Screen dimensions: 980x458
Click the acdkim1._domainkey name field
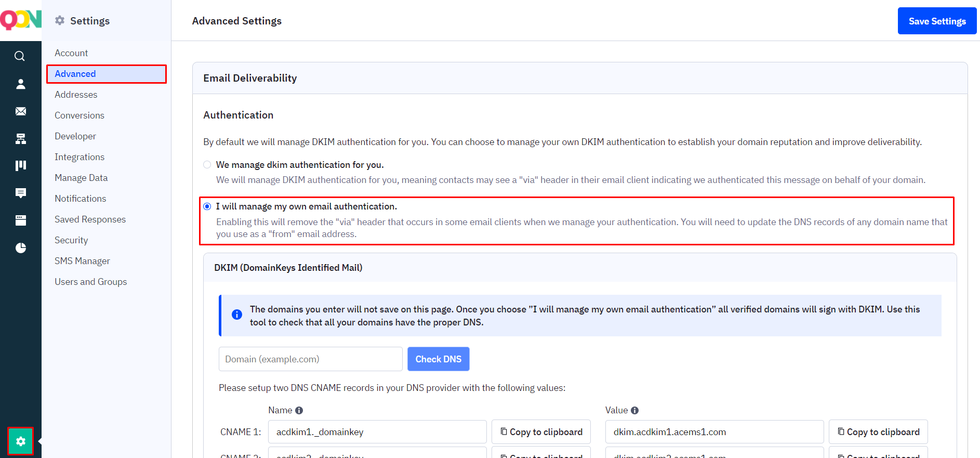pyautogui.click(x=377, y=432)
